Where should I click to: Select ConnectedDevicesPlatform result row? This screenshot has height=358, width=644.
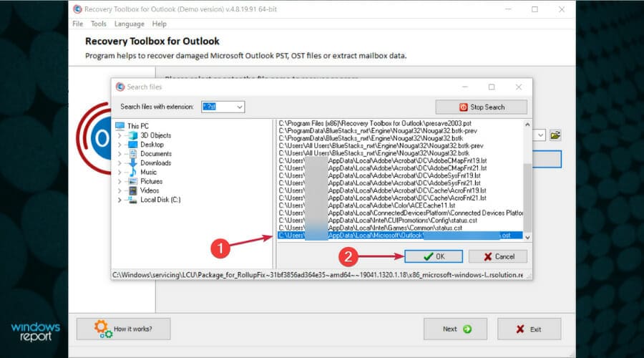[x=401, y=213]
